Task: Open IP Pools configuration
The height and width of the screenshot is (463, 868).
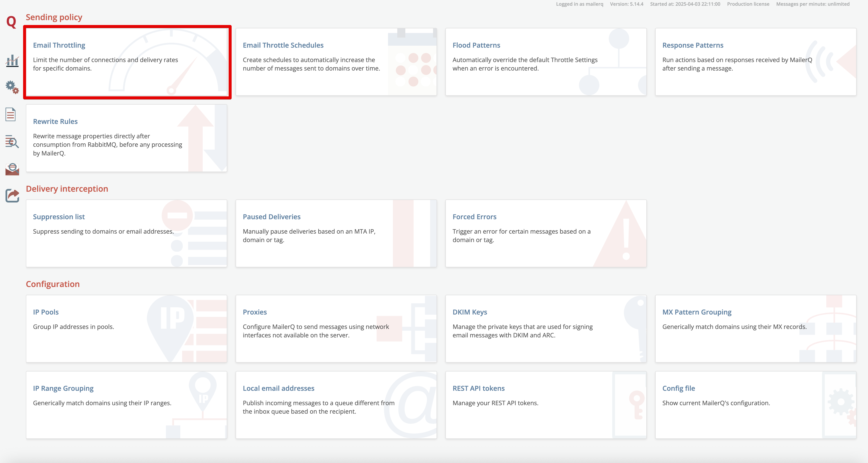Action: coord(127,329)
